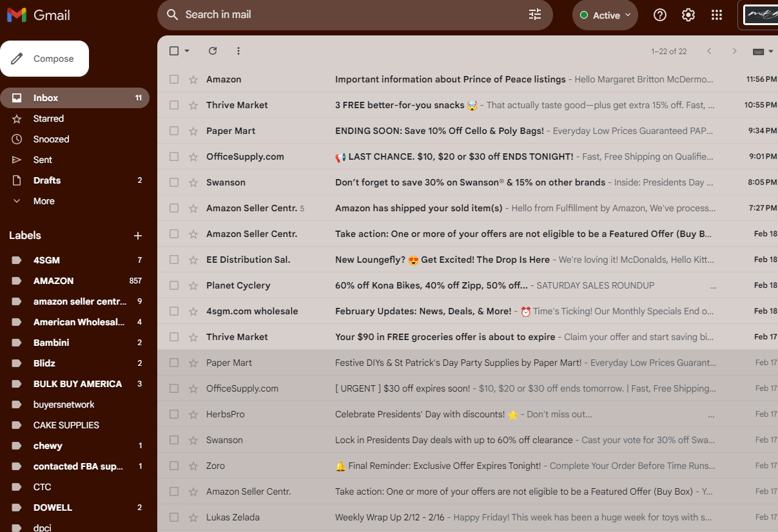Screen dimensions: 778x532
Task: Create new label with plus icon
Action: [x=138, y=236]
